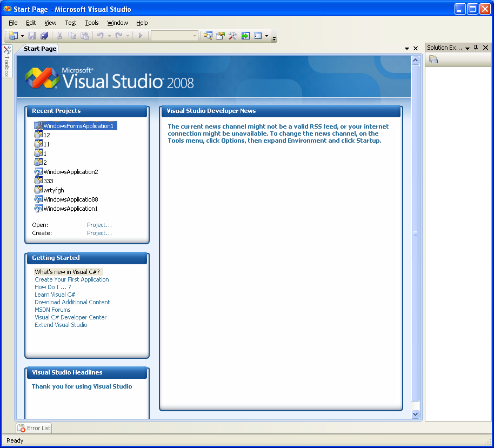Open the Toolbar Options overflow arrow
Screen dimensions: 494x448
[x=274, y=39]
